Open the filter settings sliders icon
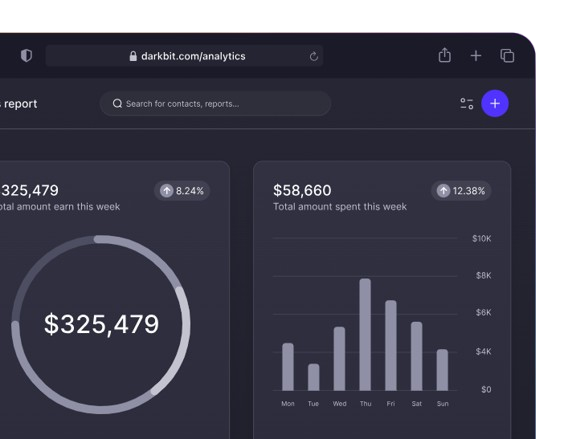Image resolution: width=568 pixels, height=439 pixels. (467, 104)
